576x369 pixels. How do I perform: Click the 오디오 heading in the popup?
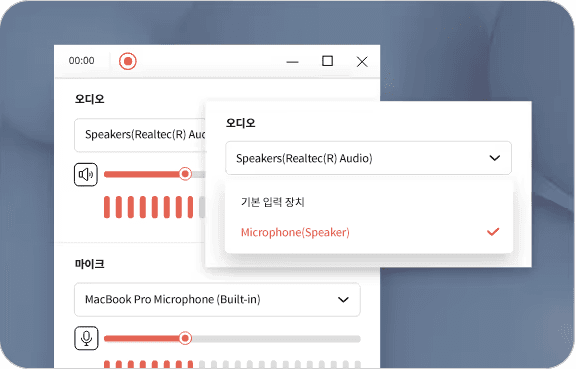tap(241, 123)
